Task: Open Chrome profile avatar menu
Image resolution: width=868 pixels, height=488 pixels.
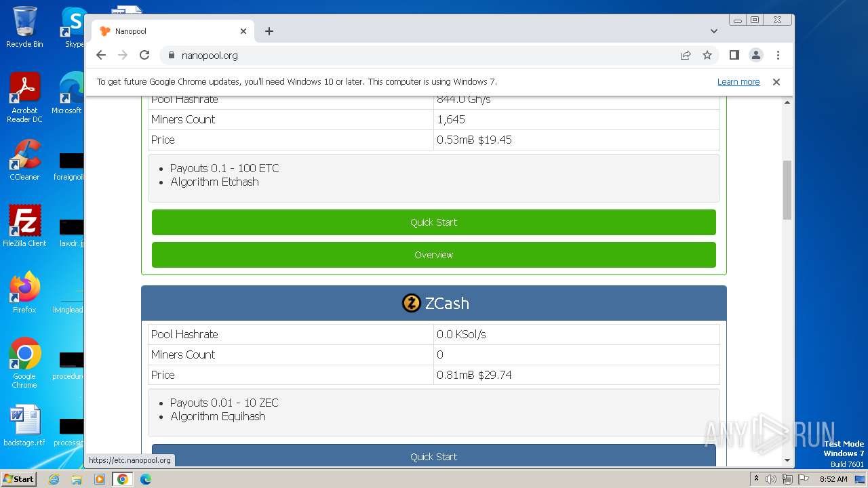Action: [756, 56]
